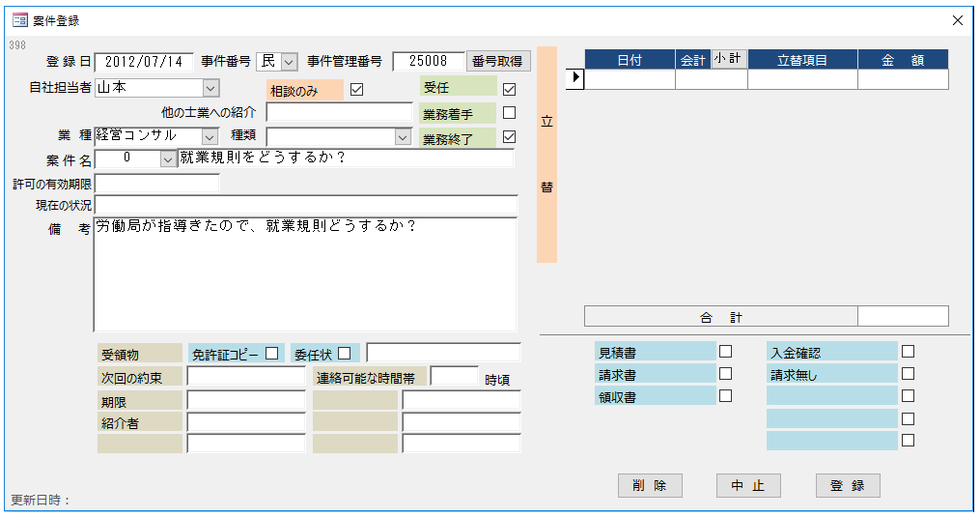The height and width of the screenshot is (517, 980).
Task: Toggle the 業務終了 checkbox
Action: [510, 136]
